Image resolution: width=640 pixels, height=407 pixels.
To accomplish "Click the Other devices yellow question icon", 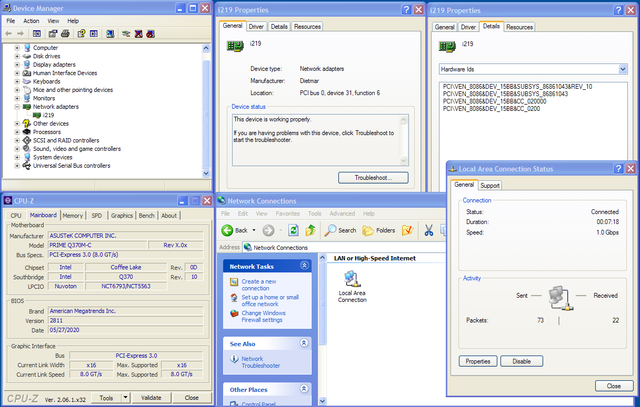I will (27, 123).
